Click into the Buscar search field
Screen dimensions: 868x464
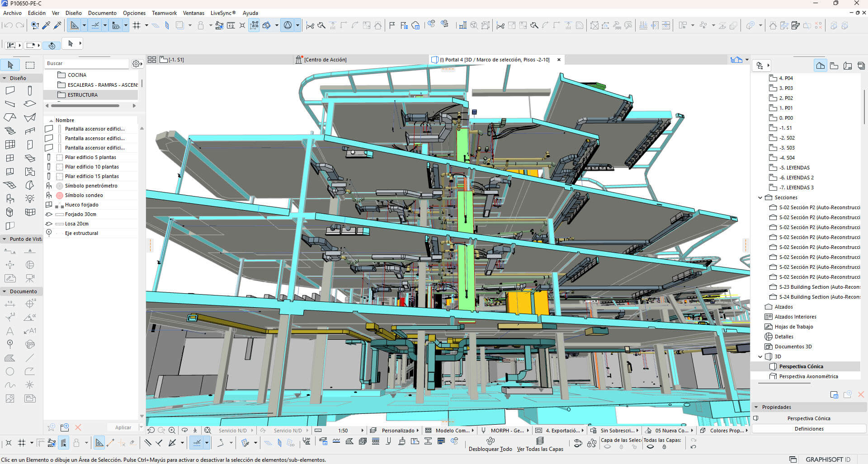pyautogui.click(x=86, y=64)
